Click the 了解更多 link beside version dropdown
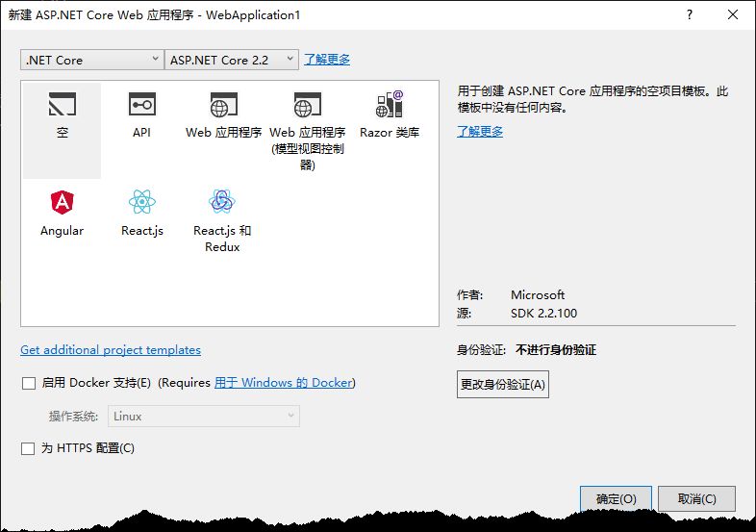The image size is (756, 532). [x=327, y=60]
